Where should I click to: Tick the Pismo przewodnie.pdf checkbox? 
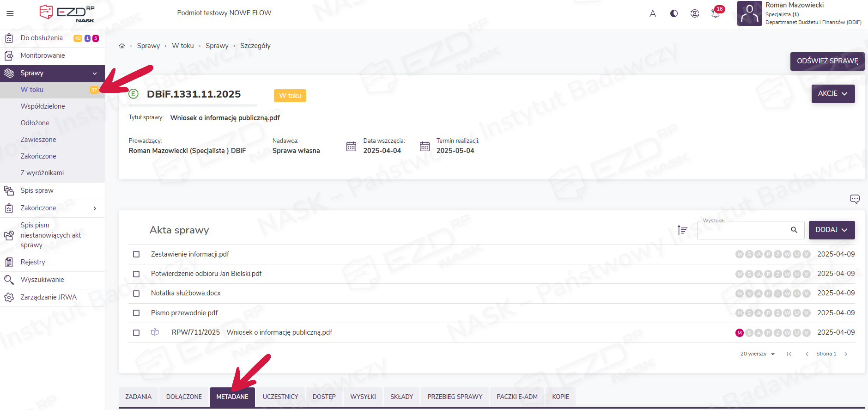136,313
